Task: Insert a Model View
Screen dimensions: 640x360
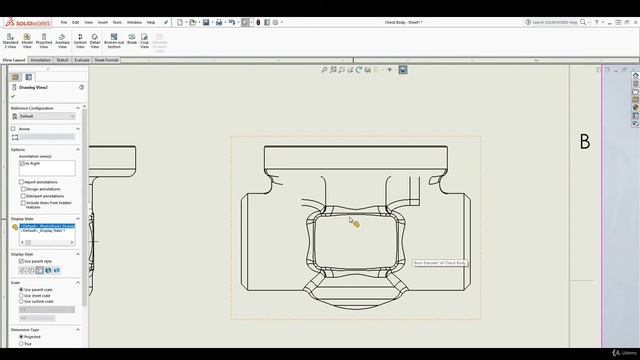Action: pyautogui.click(x=27, y=41)
